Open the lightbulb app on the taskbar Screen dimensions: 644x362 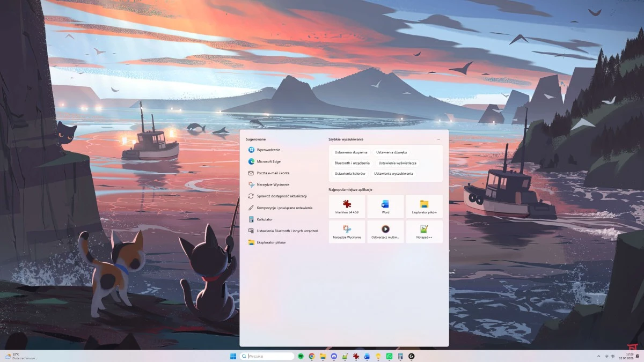(378, 356)
